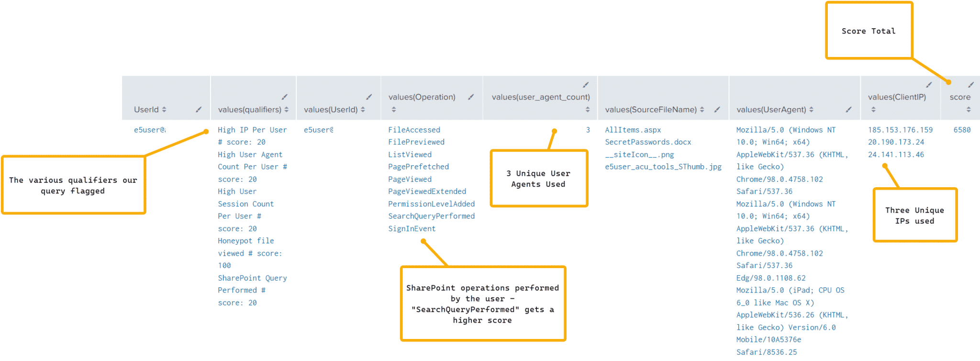Click the SearchQueryPerformed operation value
Image resolution: width=980 pixels, height=361 pixels.
(x=431, y=216)
